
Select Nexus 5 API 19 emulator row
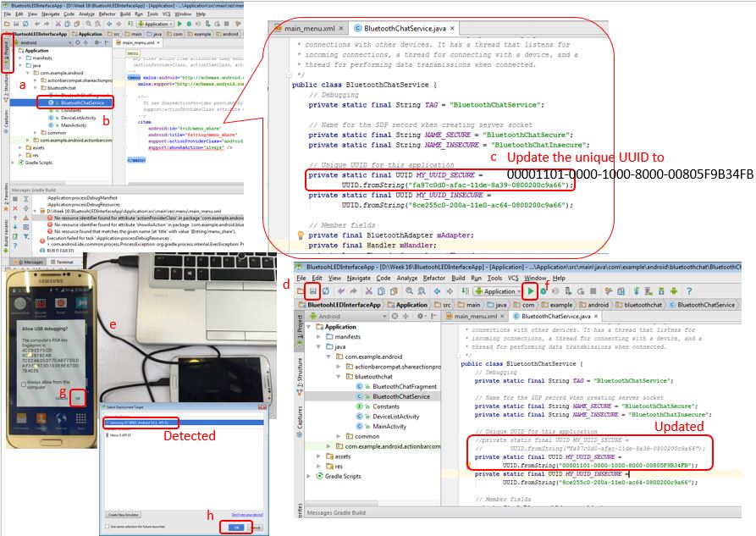click(118, 435)
